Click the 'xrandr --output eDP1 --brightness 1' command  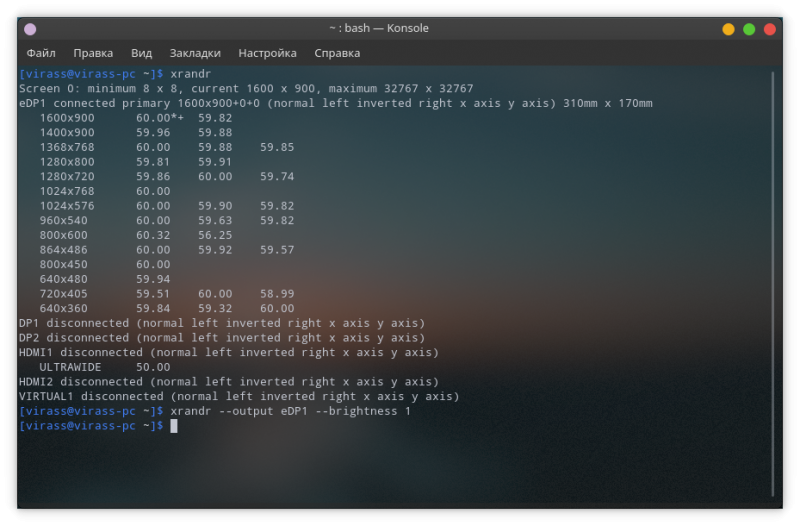(x=291, y=411)
